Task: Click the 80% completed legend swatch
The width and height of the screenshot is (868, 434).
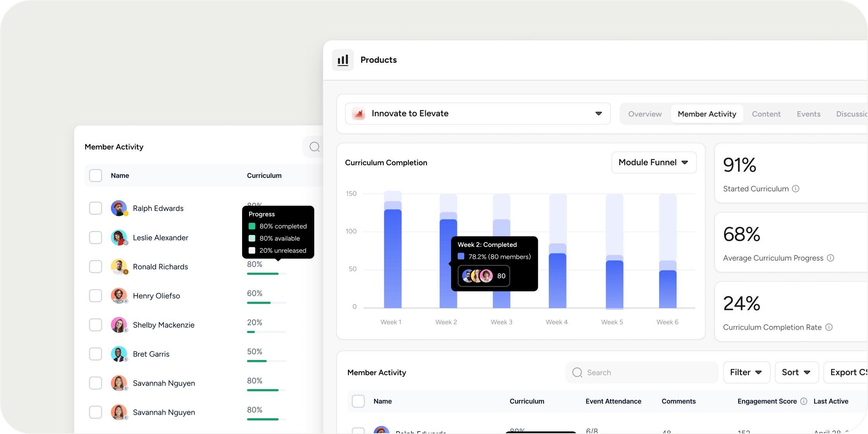Action: [252, 226]
